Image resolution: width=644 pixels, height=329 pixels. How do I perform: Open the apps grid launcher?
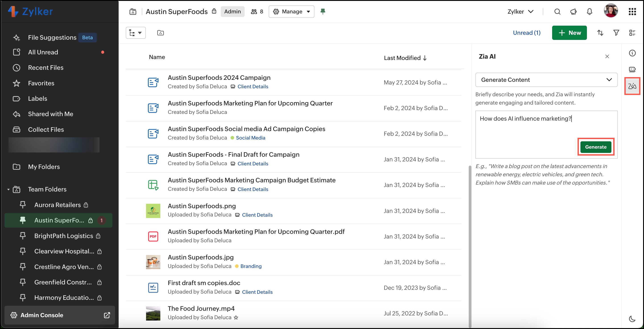click(x=632, y=12)
